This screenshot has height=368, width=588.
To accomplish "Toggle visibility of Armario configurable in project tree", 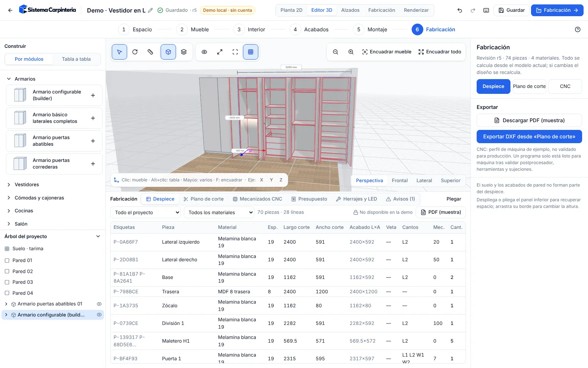I will tap(99, 315).
